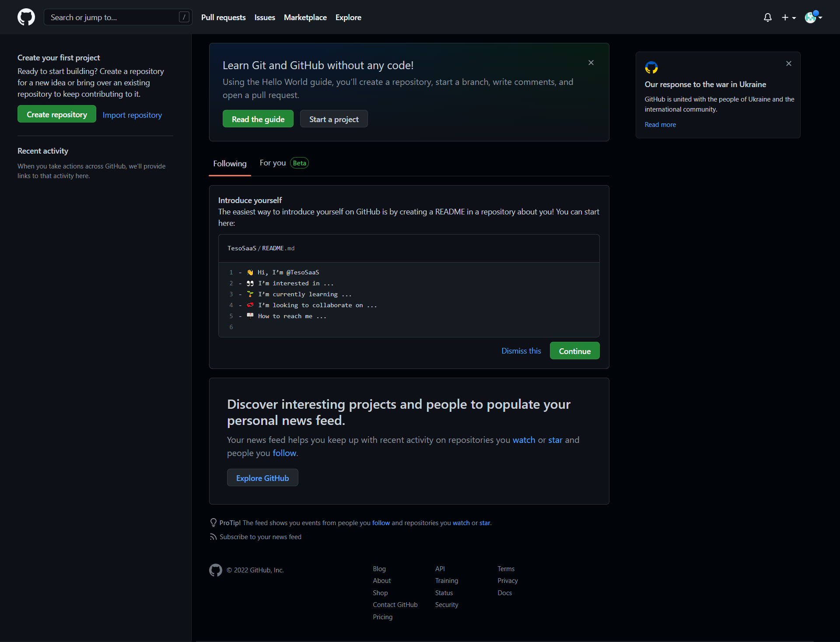Close the Ukraine response card
The image size is (840, 642).
(789, 63)
